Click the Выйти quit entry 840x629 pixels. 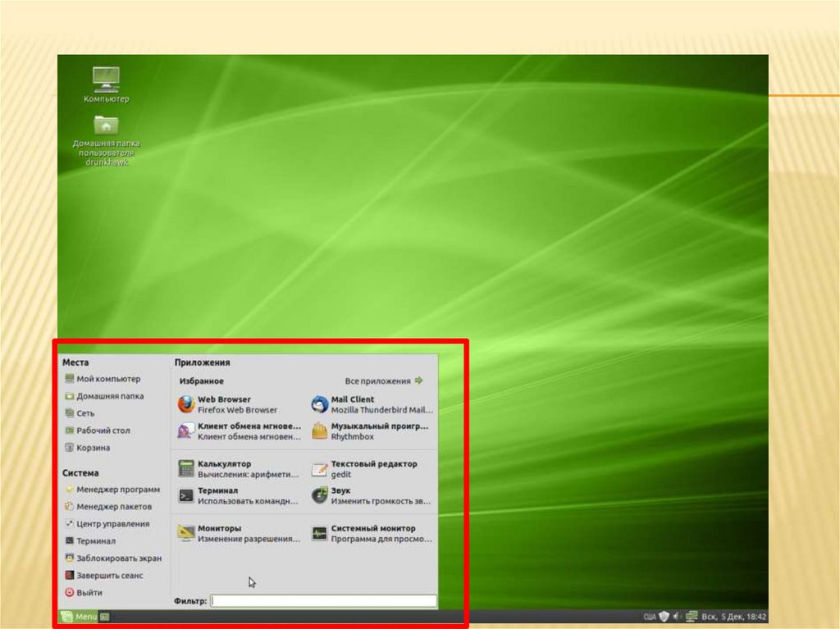coord(83,592)
